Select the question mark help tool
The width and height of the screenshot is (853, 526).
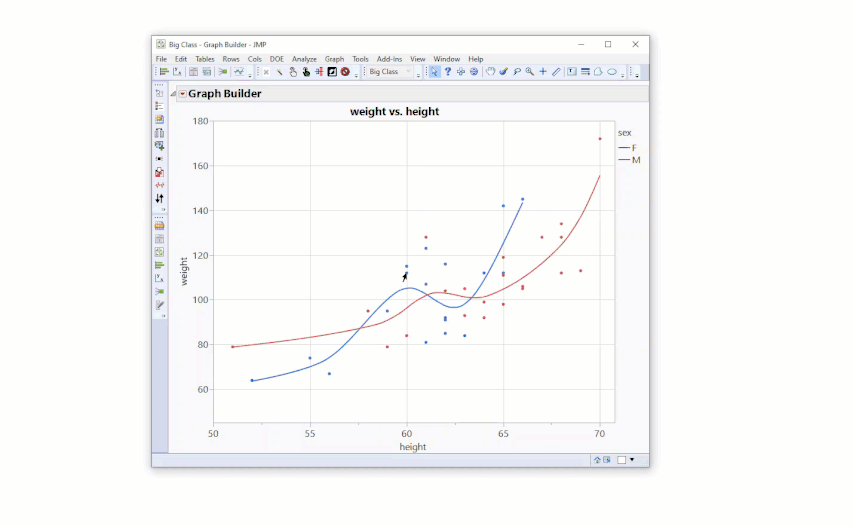(447, 72)
